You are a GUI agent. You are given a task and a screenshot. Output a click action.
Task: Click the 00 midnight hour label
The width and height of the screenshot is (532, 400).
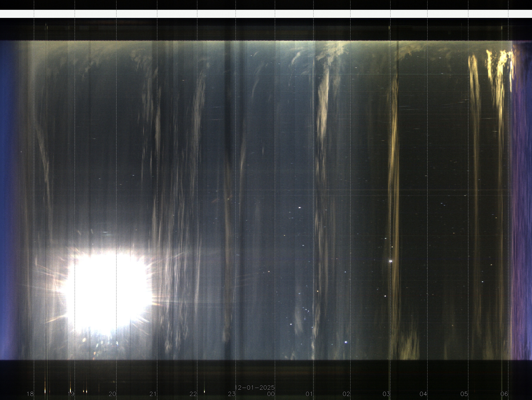pyautogui.click(x=271, y=394)
